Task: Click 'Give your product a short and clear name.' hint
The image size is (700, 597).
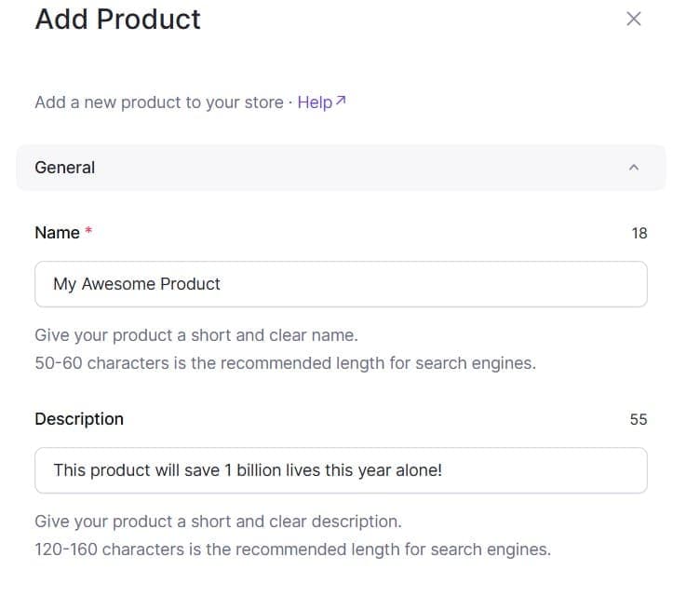Action: (x=196, y=335)
